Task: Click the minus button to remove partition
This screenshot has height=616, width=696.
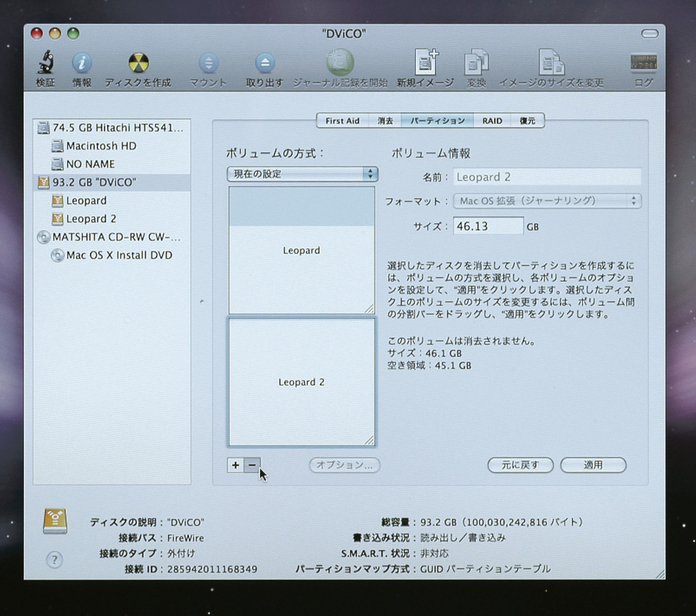Action: 252,465
